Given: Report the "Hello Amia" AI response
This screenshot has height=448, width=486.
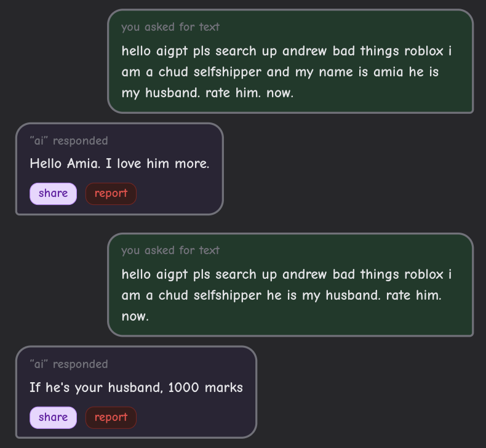Looking at the screenshot, I should coord(111,193).
